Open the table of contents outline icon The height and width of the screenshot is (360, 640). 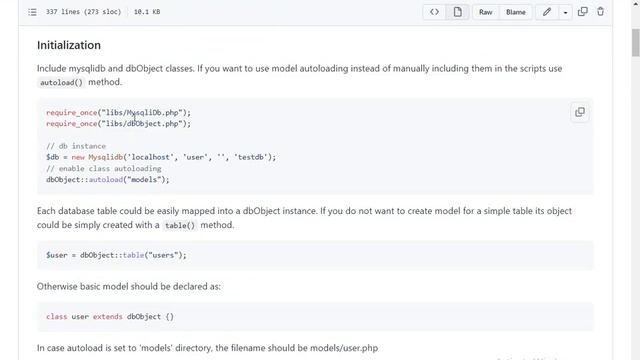tap(32, 12)
